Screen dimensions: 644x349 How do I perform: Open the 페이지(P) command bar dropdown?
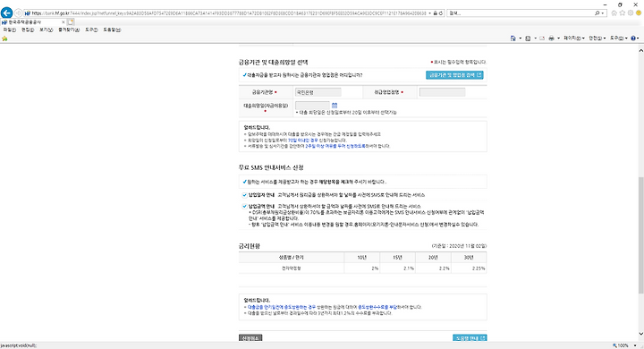(x=573, y=38)
